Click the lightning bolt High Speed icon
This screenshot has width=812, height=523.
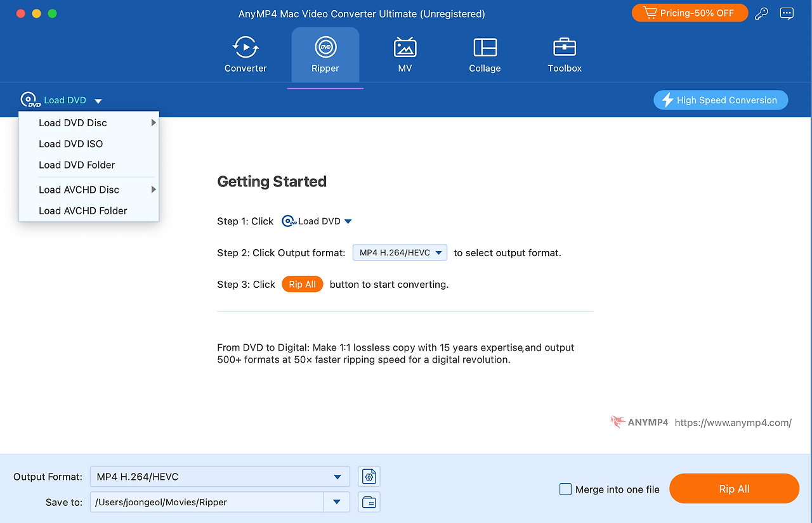667,100
